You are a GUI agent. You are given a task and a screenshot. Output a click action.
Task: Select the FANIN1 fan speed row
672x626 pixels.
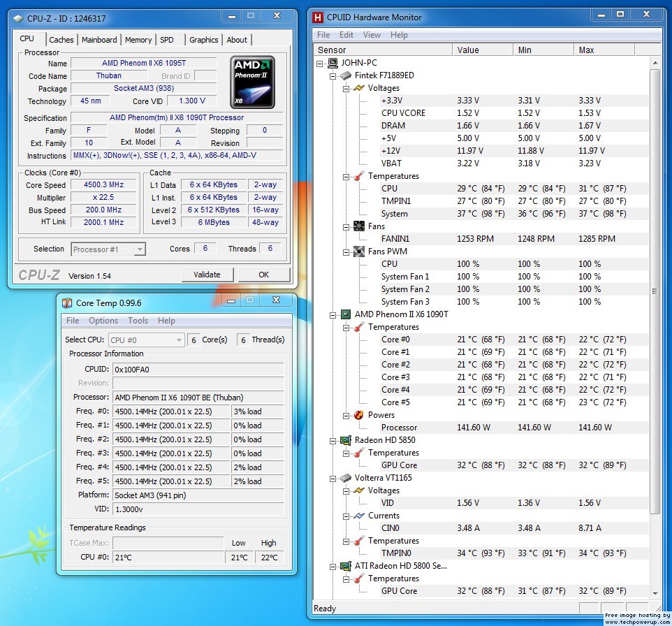tap(513, 239)
